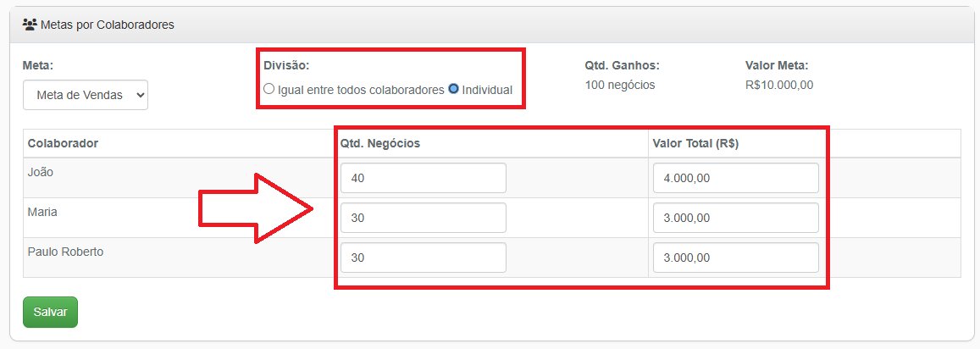Click the '100 negócios' quantity value
This screenshot has height=349, width=980.
coord(619,85)
